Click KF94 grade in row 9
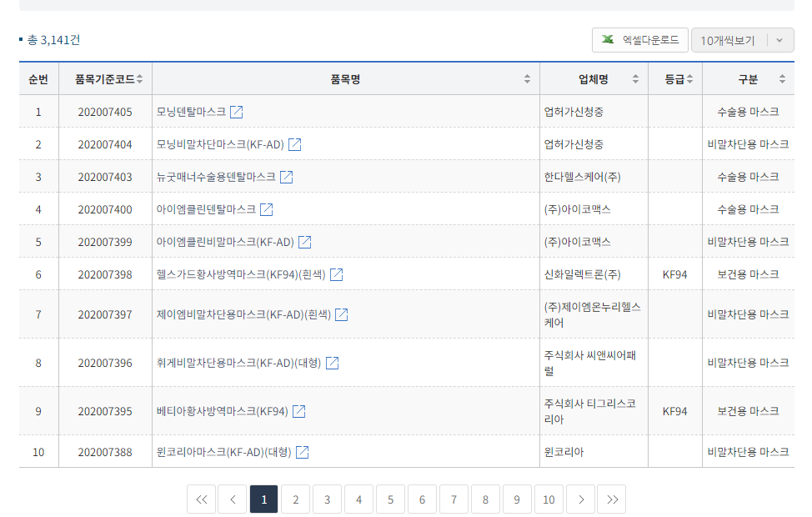This screenshot has width=812, height=517. (x=674, y=411)
